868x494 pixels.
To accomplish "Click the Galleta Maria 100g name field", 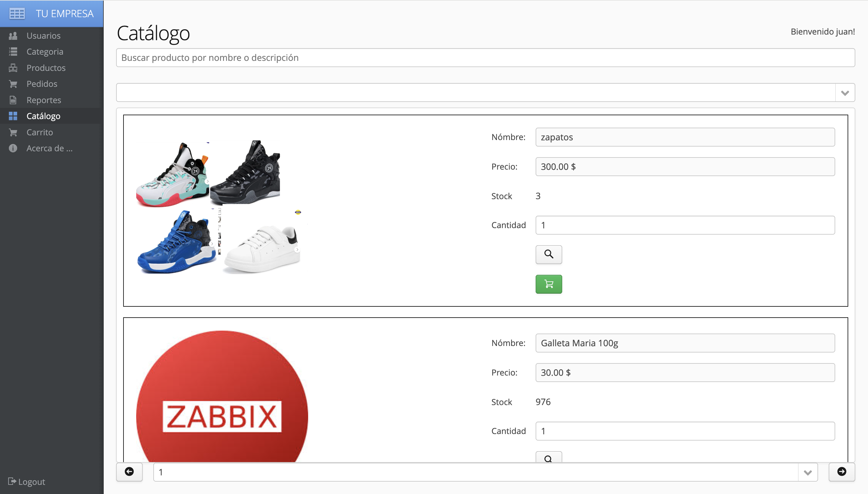I will [685, 343].
